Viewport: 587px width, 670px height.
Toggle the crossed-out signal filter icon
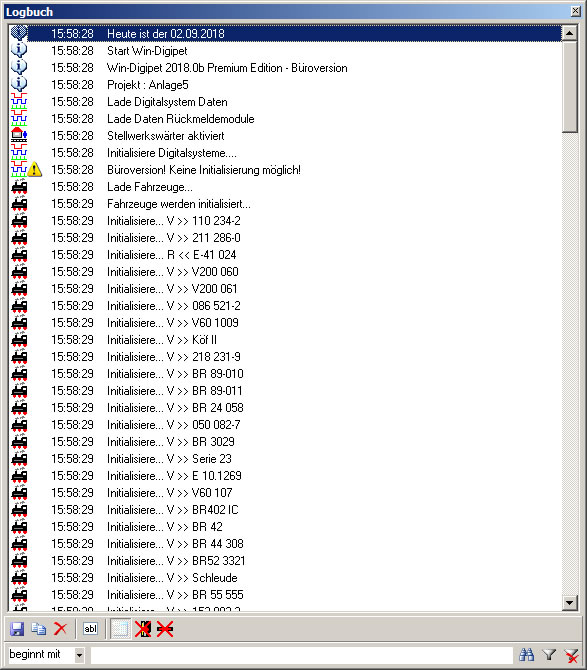tap(143, 629)
